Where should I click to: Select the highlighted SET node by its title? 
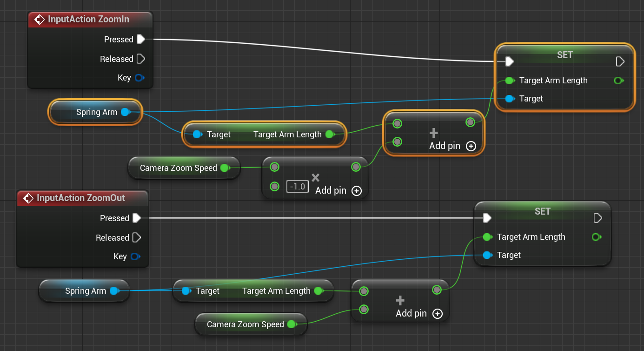click(564, 55)
